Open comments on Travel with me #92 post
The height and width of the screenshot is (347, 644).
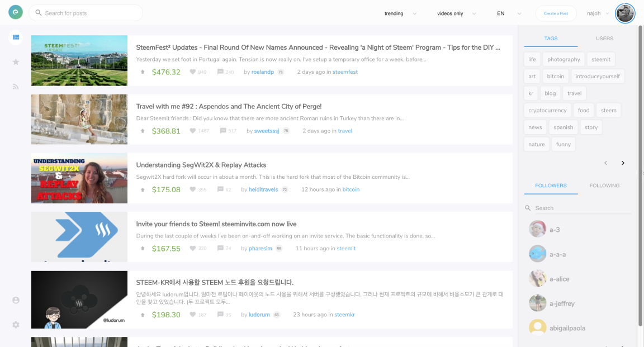pos(223,131)
